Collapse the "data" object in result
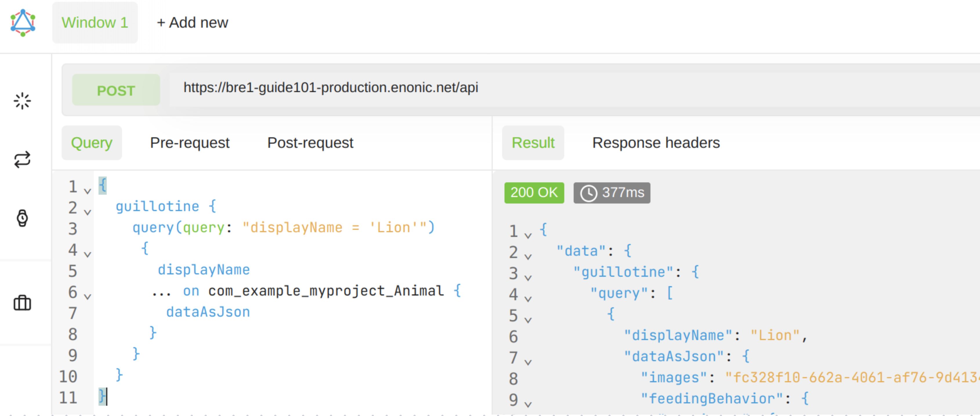 click(x=528, y=257)
